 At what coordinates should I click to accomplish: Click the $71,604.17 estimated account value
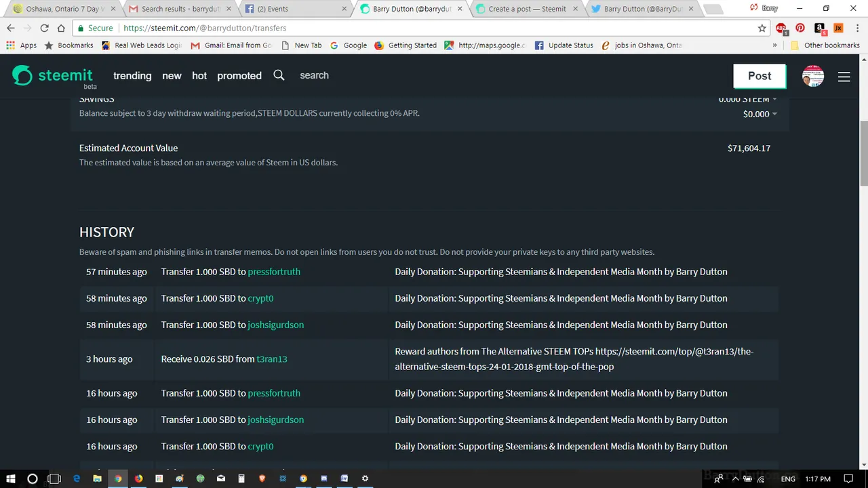point(749,148)
